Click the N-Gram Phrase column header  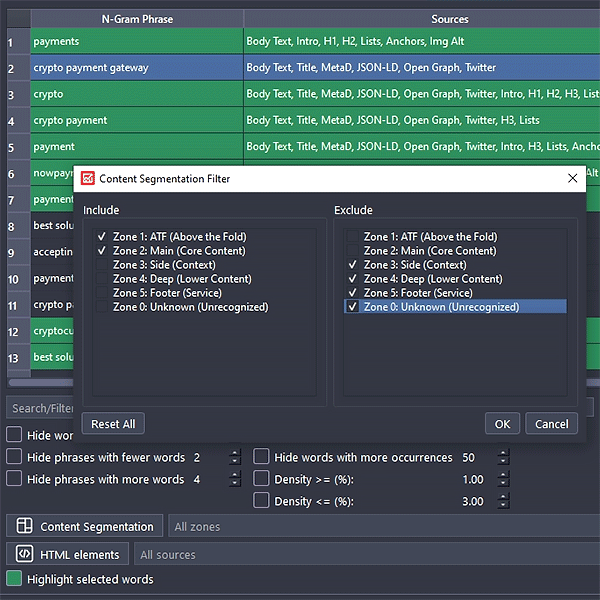pyautogui.click(x=137, y=19)
